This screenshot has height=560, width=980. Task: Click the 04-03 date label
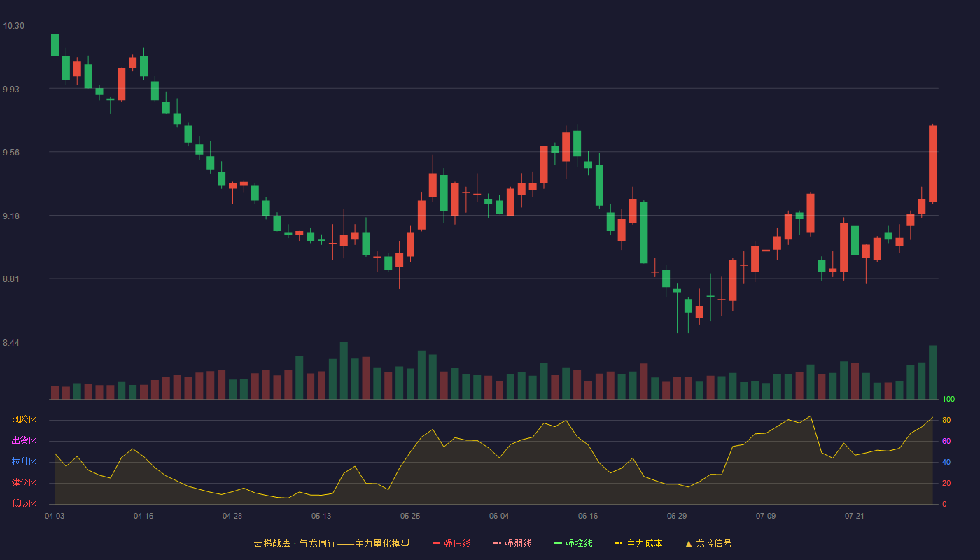pyautogui.click(x=55, y=516)
